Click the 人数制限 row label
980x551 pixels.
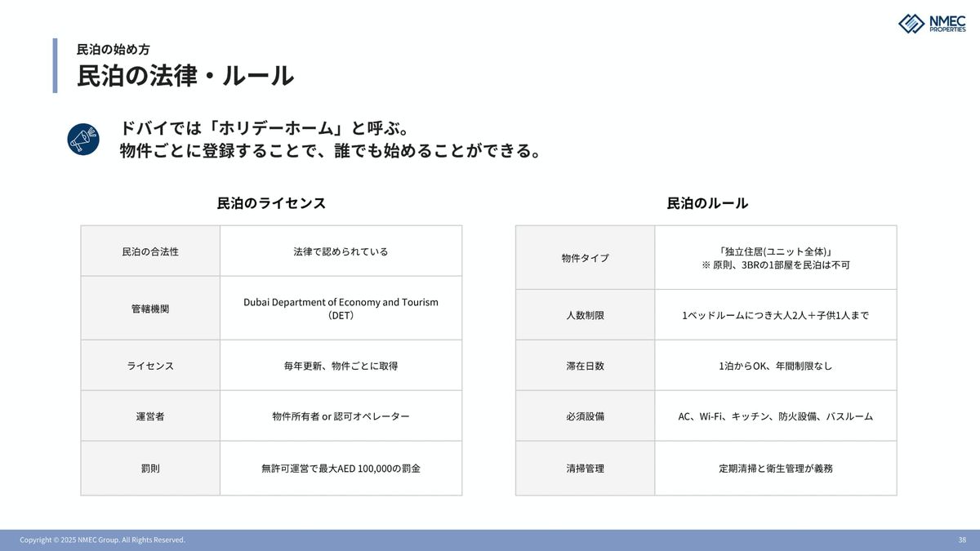pyautogui.click(x=585, y=315)
